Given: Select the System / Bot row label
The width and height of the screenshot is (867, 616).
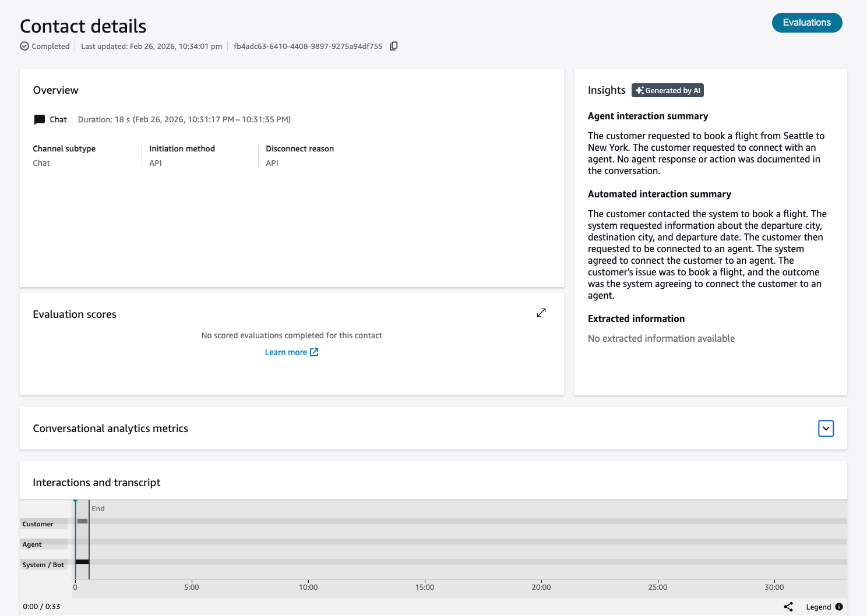Looking at the screenshot, I should (x=43, y=565).
